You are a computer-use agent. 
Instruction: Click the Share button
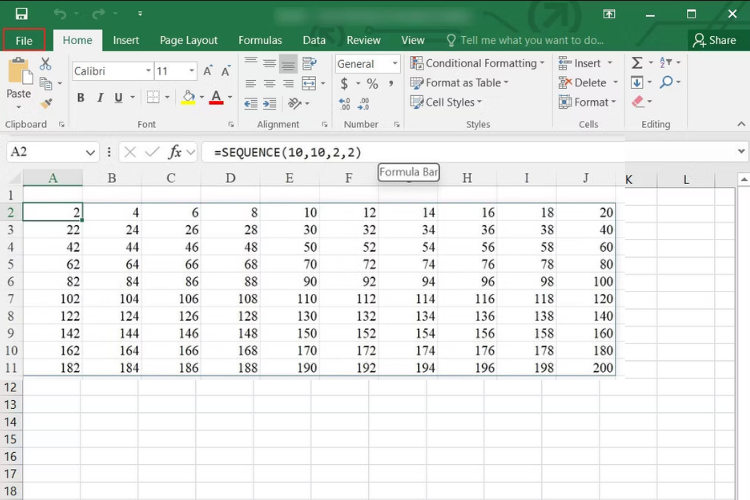(x=715, y=40)
